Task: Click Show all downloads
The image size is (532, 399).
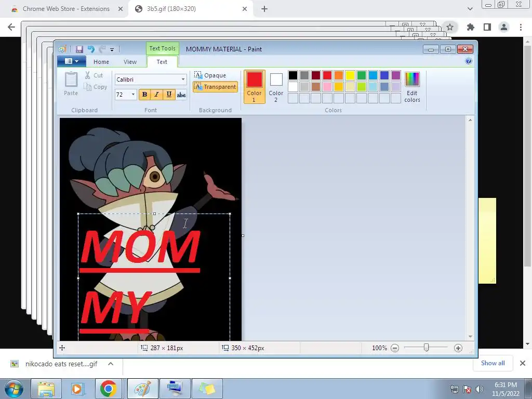Action: tap(493, 363)
